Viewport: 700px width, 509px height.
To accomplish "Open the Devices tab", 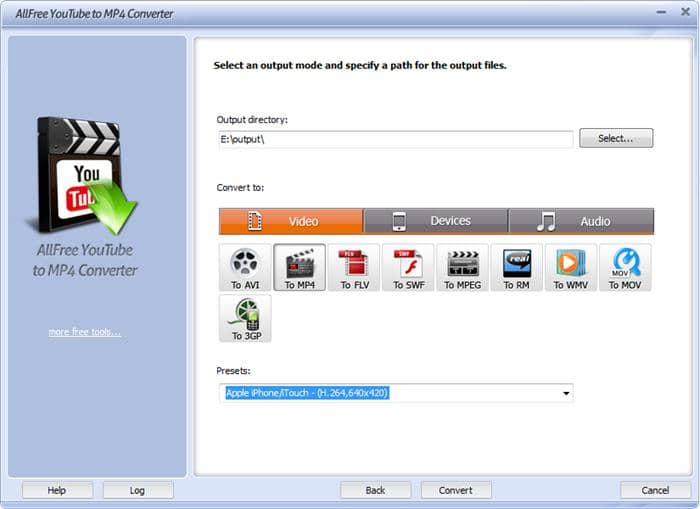I will pyautogui.click(x=436, y=221).
